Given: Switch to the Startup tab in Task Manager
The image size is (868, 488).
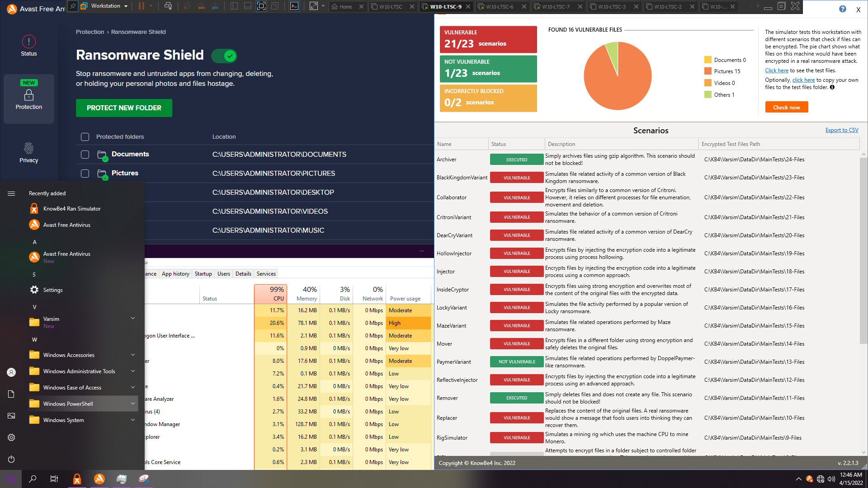Looking at the screenshot, I should pyautogui.click(x=203, y=274).
